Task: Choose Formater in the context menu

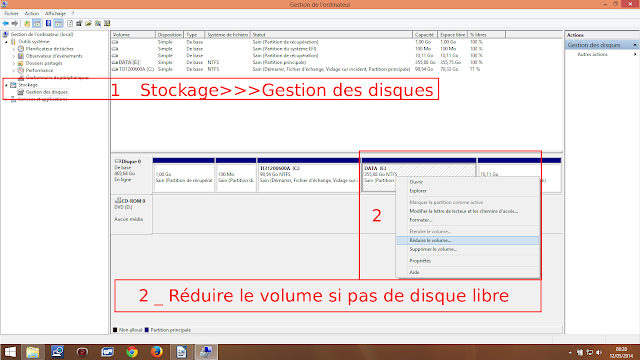Action: [x=468, y=220]
